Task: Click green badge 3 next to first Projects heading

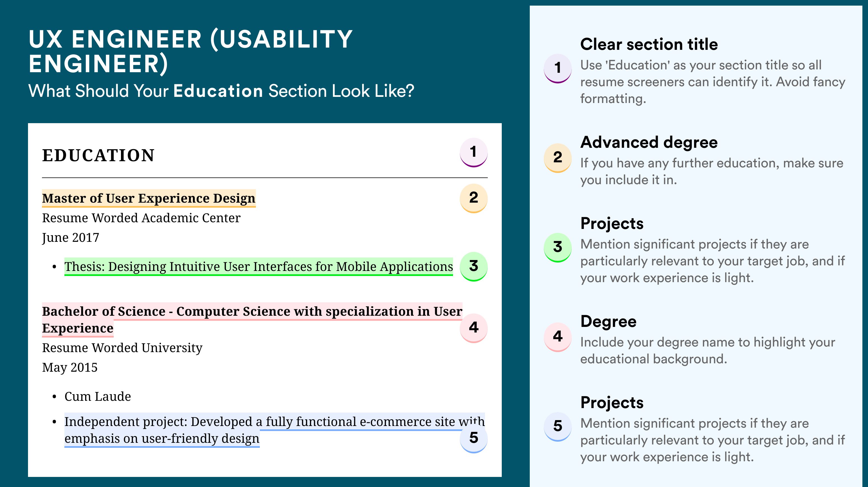Action: 558,247
